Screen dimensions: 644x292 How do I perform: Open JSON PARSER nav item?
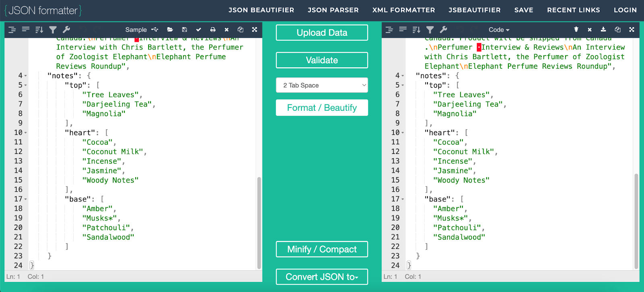coord(333,10)
